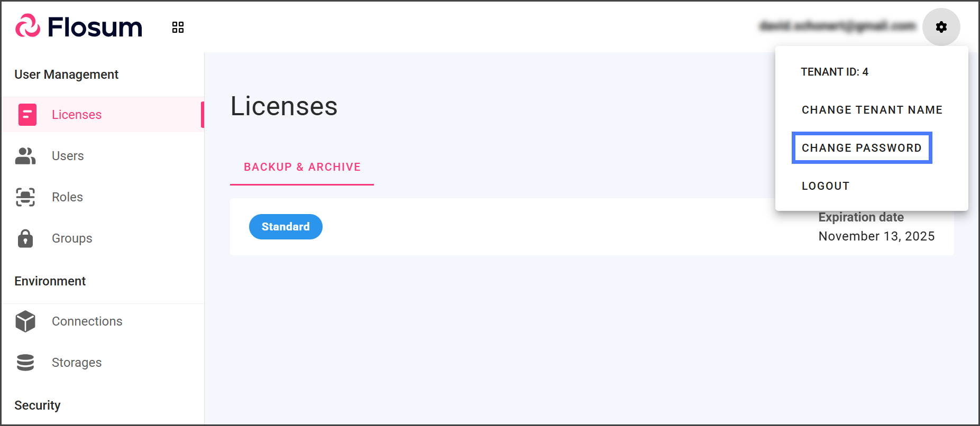
Task: Open the Storages page link
Action: pyautogui.click(x=77, y=363)
